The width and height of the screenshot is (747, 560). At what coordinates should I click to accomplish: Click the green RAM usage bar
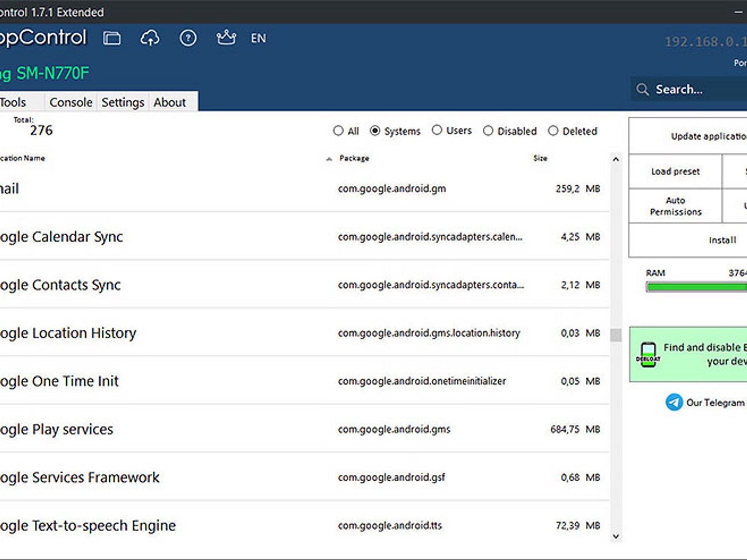(697, 287)
